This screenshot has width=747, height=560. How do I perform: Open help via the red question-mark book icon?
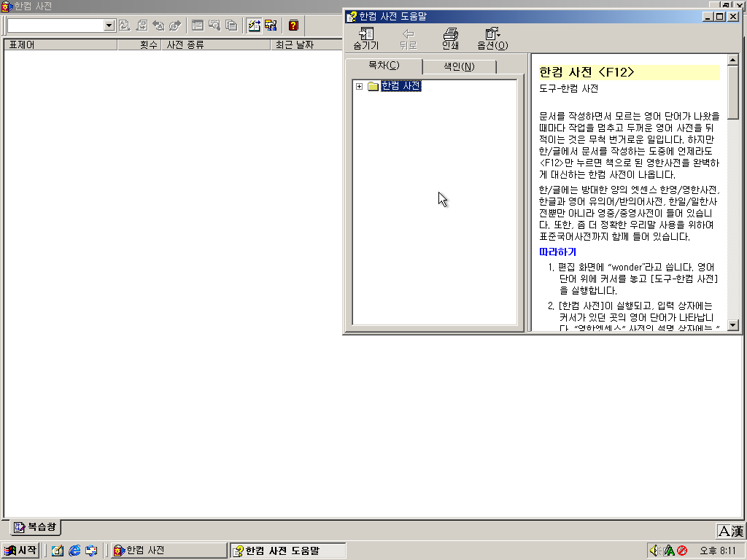click(x=293, y=26)
